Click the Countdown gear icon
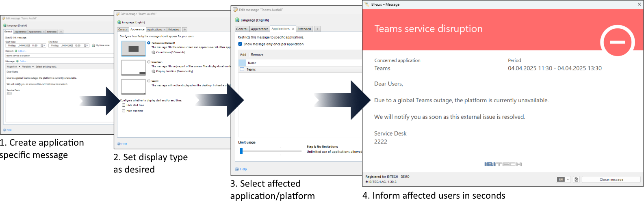Image resolution: width=644 pixels, height=202 pixels. coord(153,52)
